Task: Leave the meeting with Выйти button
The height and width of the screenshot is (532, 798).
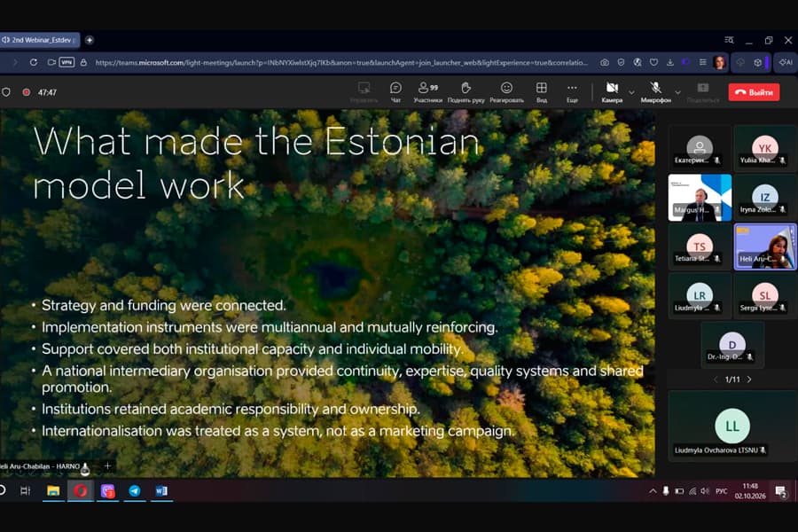Action: coord(754,92)
